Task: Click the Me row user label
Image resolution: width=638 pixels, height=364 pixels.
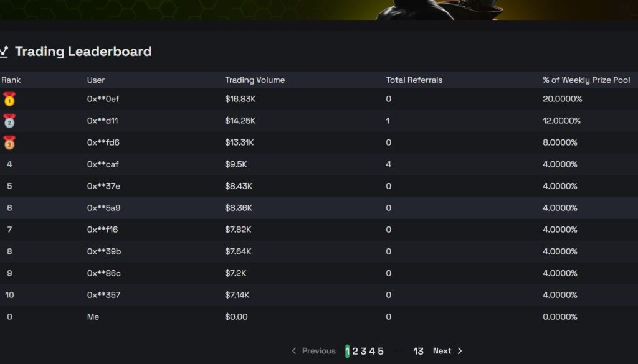Action: tap(93, 317)
